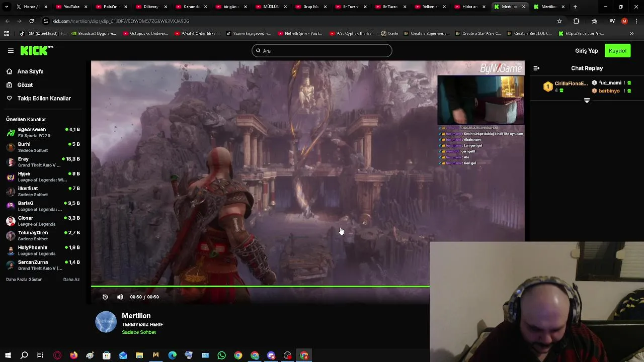This screenshot has height=362, width=644.
Task: Open Hype channel avatar
Action: [x=11, y=177]
